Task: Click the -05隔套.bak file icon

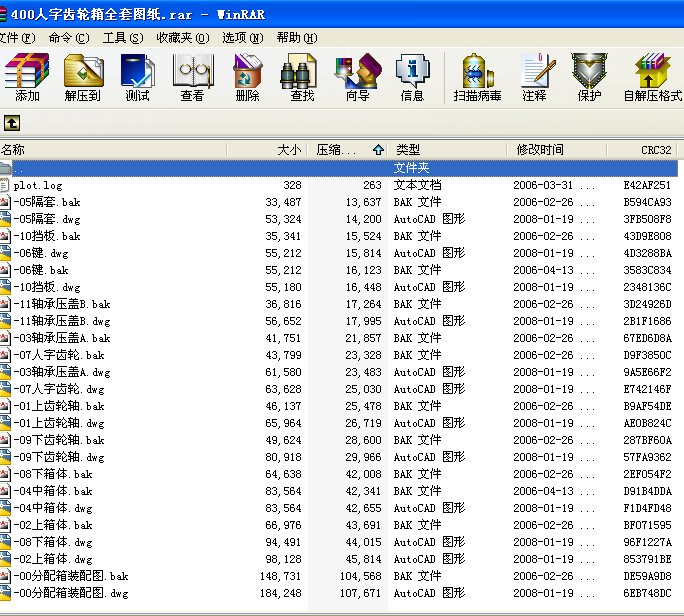Action: (5, 202)
